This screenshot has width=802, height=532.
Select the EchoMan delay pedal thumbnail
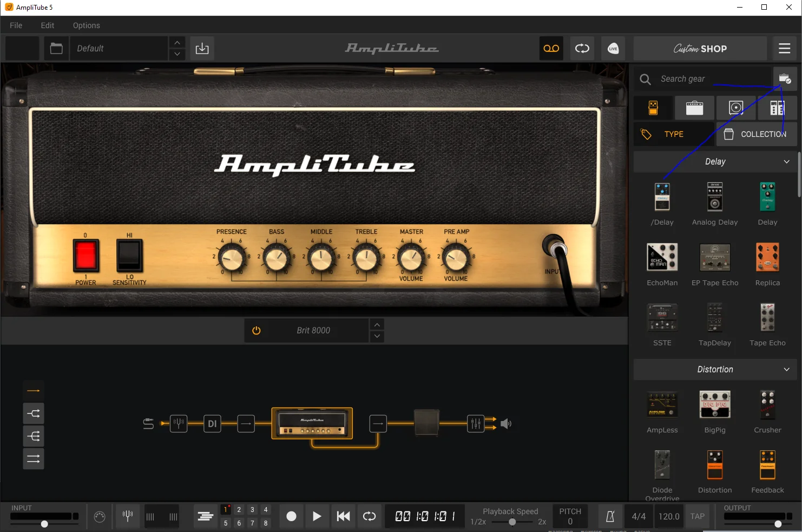pyautogui.click(x=662, y=257)
